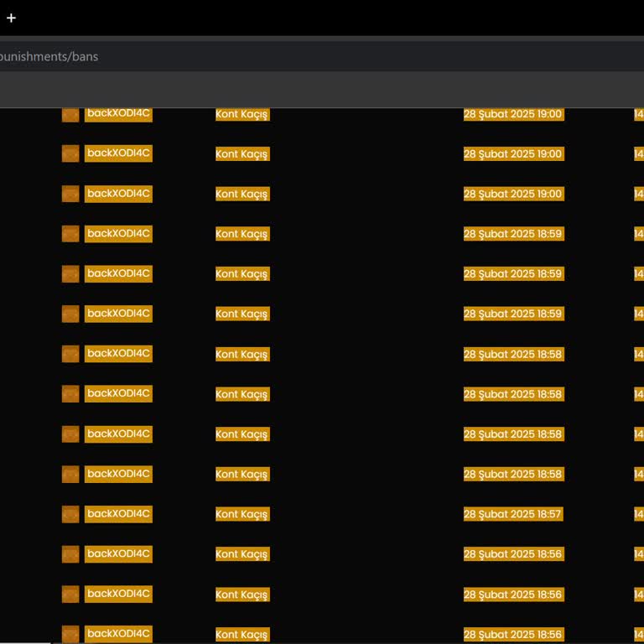Open avatar in the middle 19:00 ban row
Screen dimensions: 644x644
click(70, 153)
